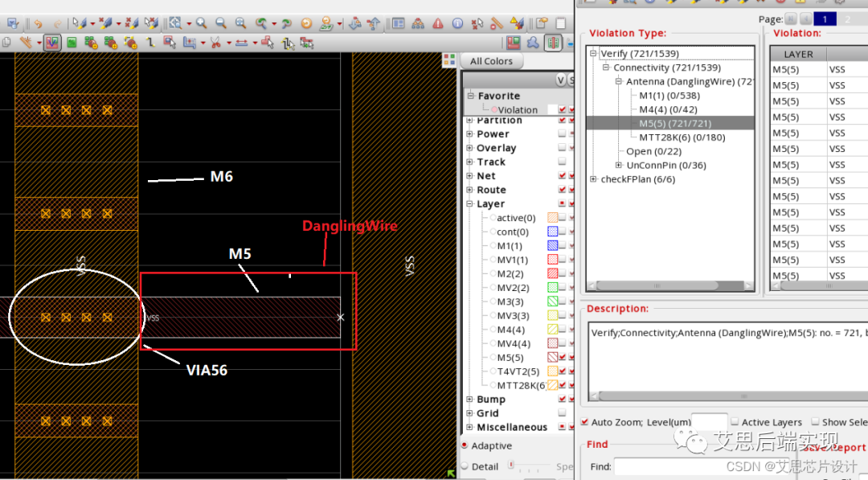The height and width of the screenshot is (480, 868).
Task: Select the M1(1) (0/538) violation entry
Action: tap(671, 96)
